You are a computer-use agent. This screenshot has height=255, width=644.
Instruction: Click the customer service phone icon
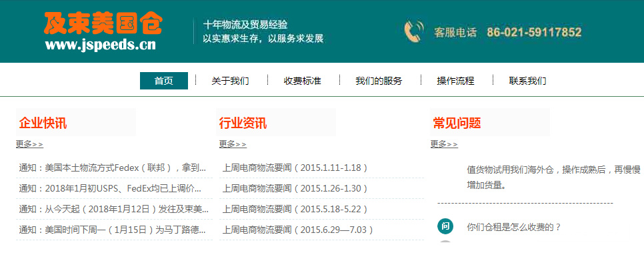pyautogui.click(x=414, y=31)
